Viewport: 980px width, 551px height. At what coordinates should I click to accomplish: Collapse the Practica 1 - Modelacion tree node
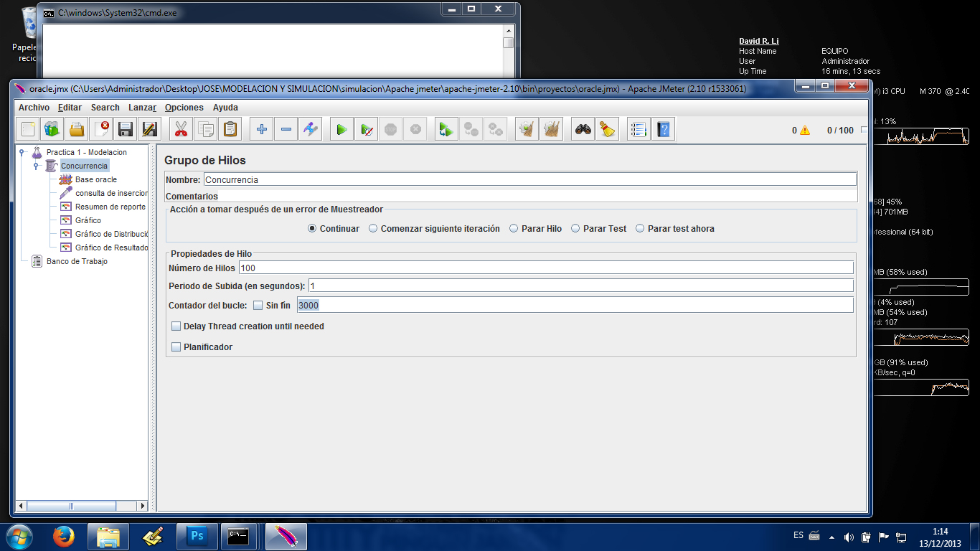pyautogui.click(x=22, y=152)
